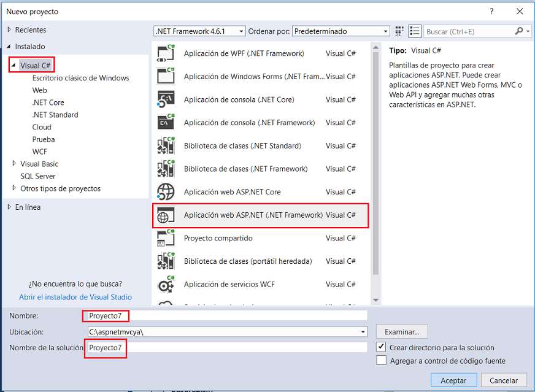Viewport: 535px width, 392px height.
Task: Click the template list scroll down arrow
Action: [x=375, y=300]
